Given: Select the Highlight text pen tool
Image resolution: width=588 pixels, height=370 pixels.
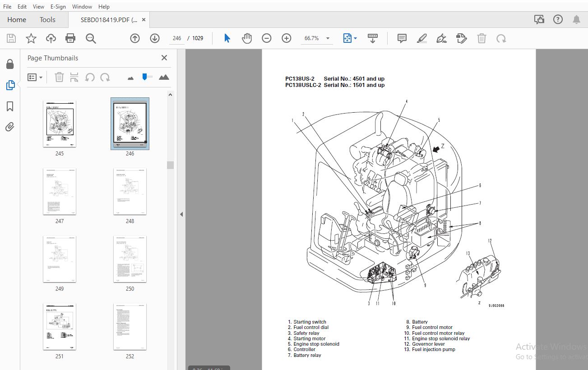Looking at the screenshot, I should coord(422,38).
